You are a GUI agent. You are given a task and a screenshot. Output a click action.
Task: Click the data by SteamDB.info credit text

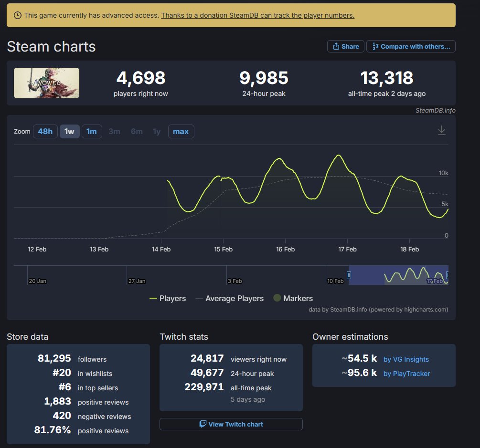378,310
